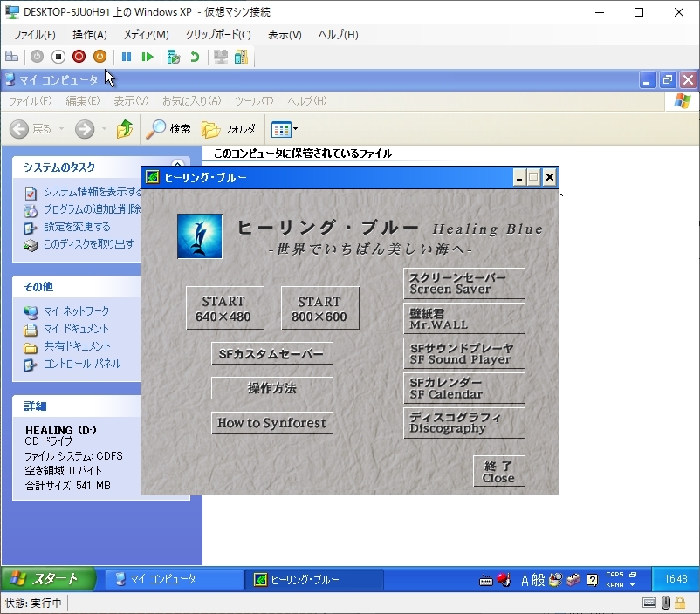Open the Back history dropdown arrow
Image resolution: width=700 pixels, height=614 pixels.
coord(61,129)
